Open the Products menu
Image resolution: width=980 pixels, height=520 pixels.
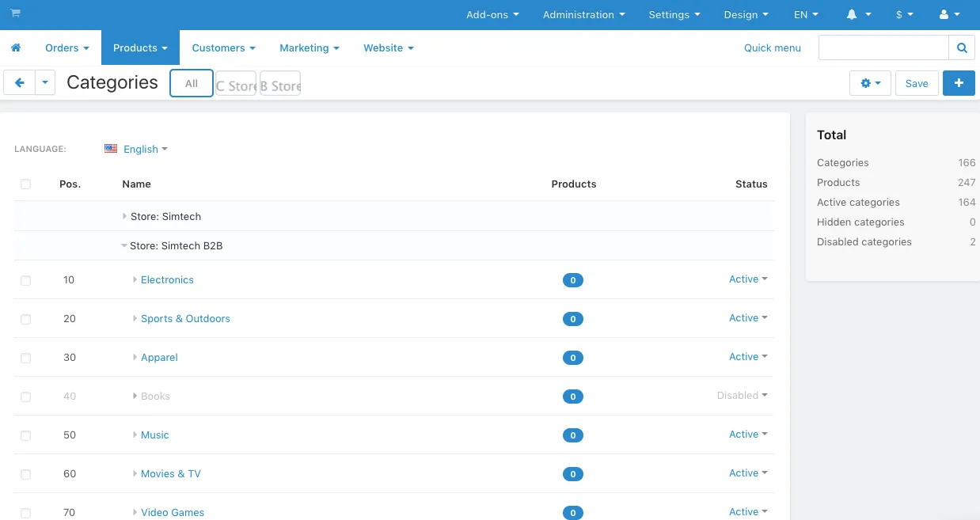[139, 47]
